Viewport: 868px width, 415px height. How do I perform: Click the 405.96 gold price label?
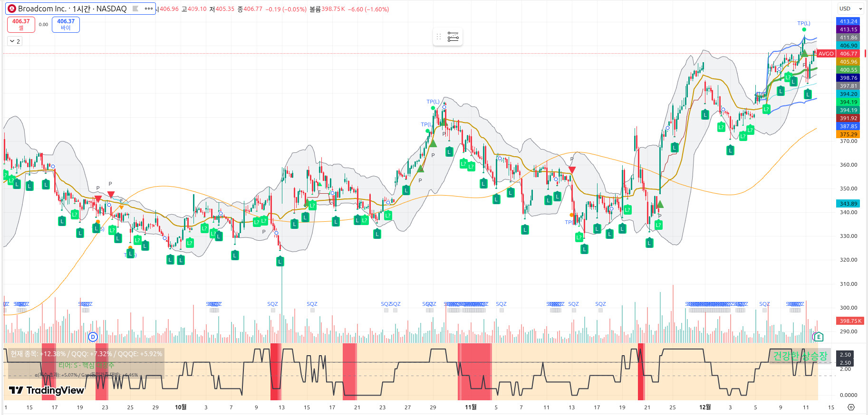coord(848,62)
